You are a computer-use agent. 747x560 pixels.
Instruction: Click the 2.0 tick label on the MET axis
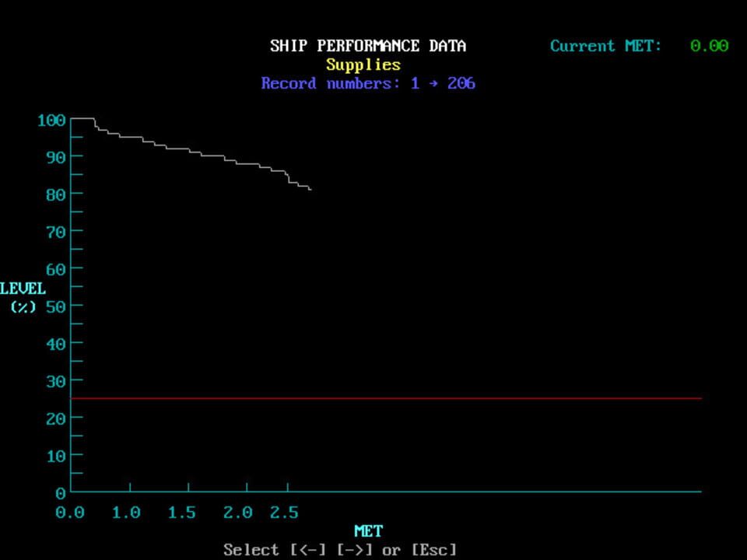pos(238,513)
